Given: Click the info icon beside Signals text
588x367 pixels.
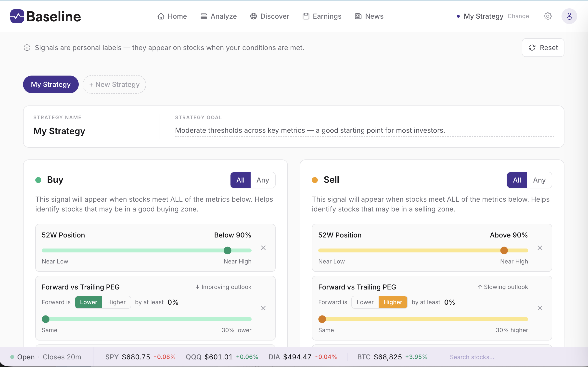Looking at the screenshot, I should pyautogui.click(x=27, y=48).
